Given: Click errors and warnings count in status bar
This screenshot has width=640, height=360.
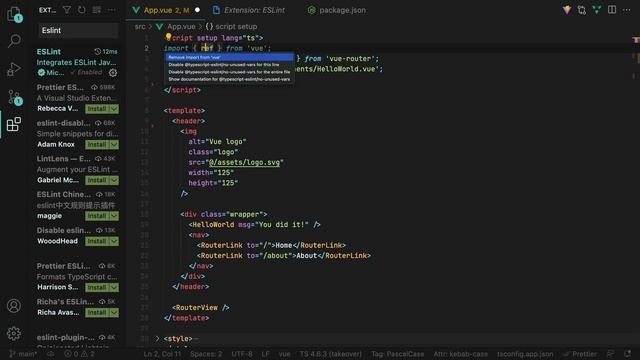Looking at the screenshot, I should pos(79,354).
